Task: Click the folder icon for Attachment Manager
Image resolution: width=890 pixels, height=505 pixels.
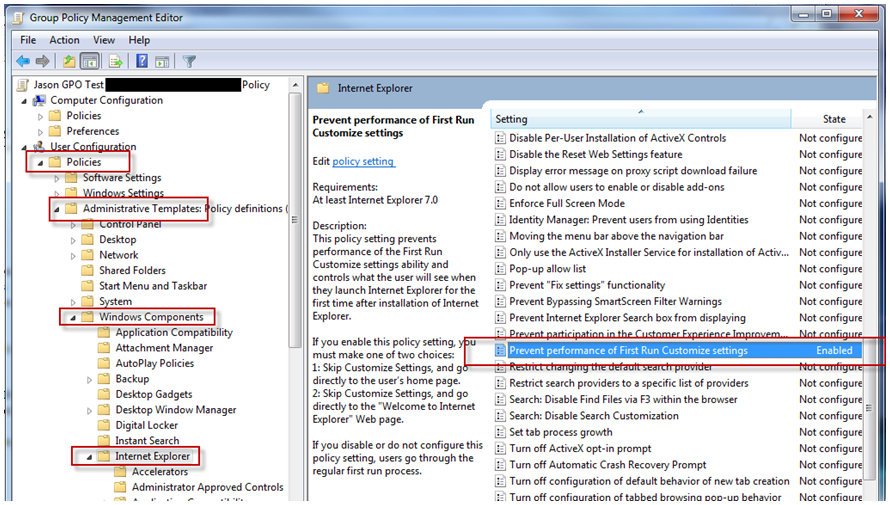Action: [x=104, y=348]
